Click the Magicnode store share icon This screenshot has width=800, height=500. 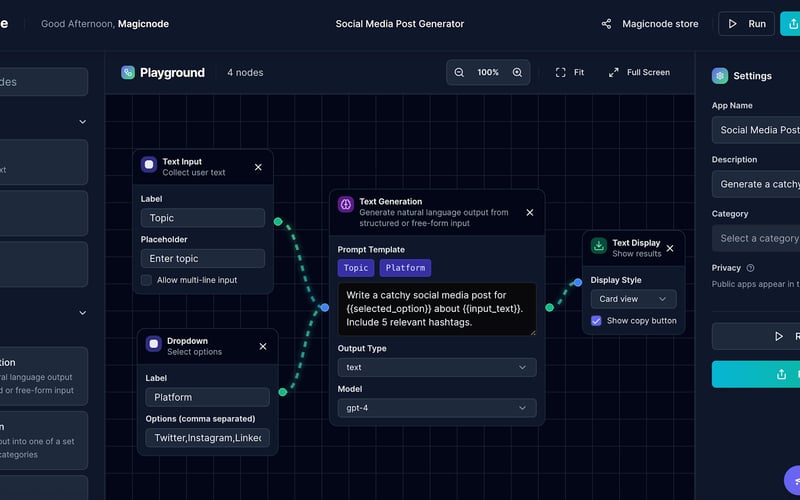606,24
